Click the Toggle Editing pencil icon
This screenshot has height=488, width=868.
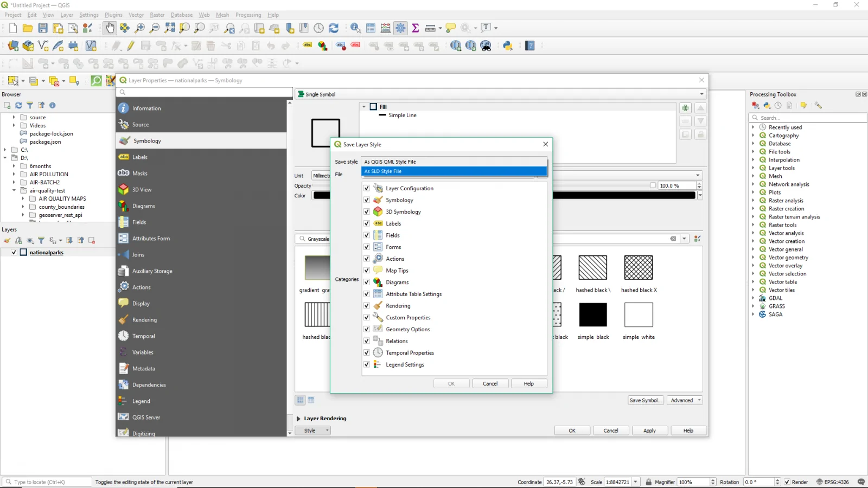click(x=131, y=46)
